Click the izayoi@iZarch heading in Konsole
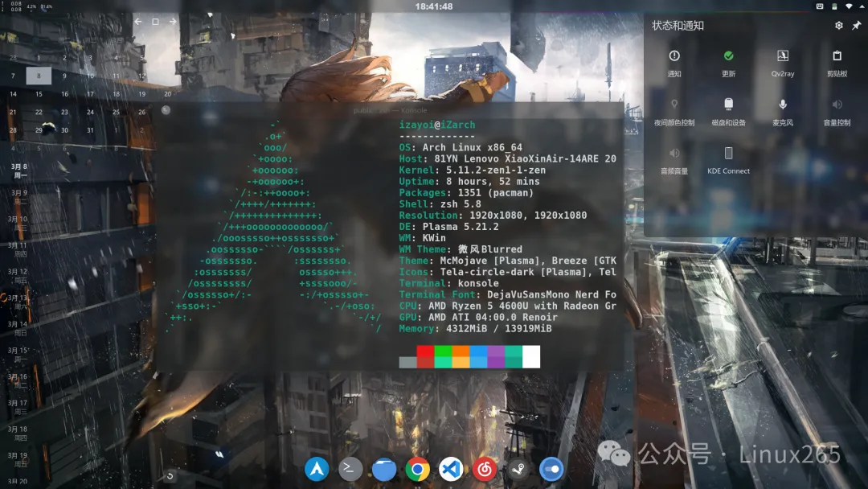This screenshot has height=489, width=868. click(437, 125)
